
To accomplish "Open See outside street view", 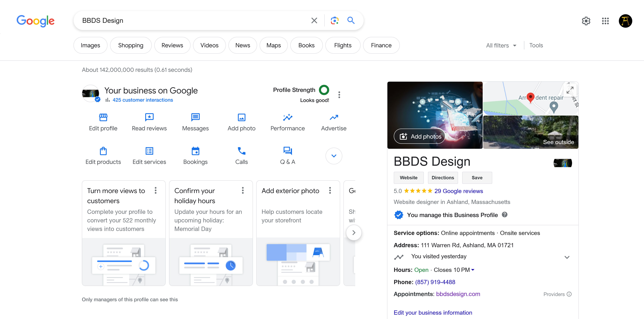I will coord(530,132).
